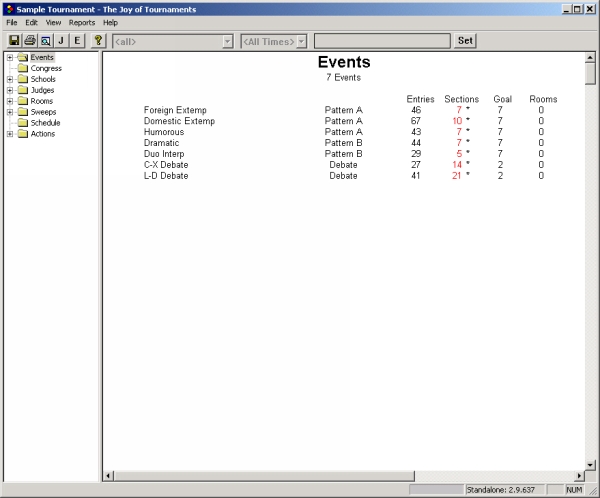Screen dimensions: 600x498
Task: Click the L-D Debate event row
Action: coord(166,176)
